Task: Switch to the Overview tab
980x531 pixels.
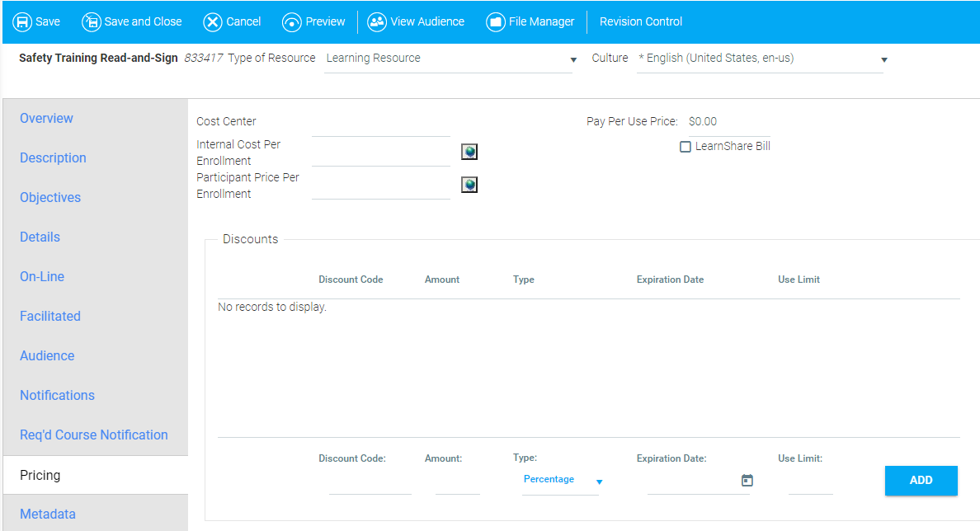Action: 46,119
